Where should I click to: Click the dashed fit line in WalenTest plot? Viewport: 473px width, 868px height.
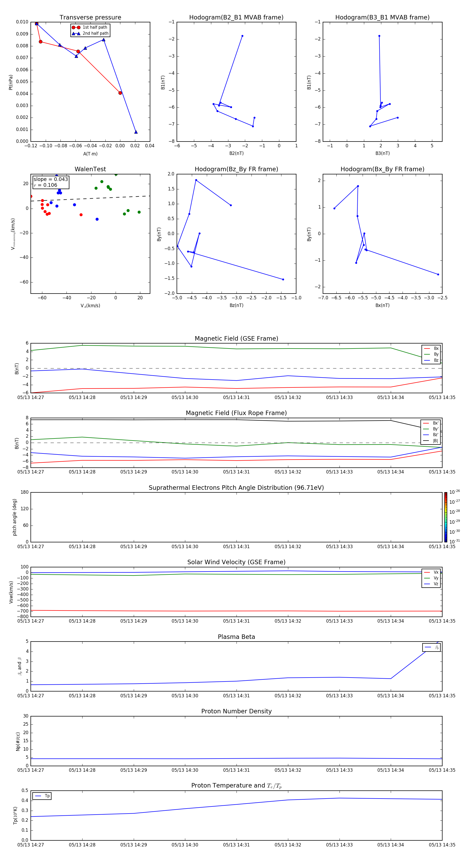click(x=90, y=199)
